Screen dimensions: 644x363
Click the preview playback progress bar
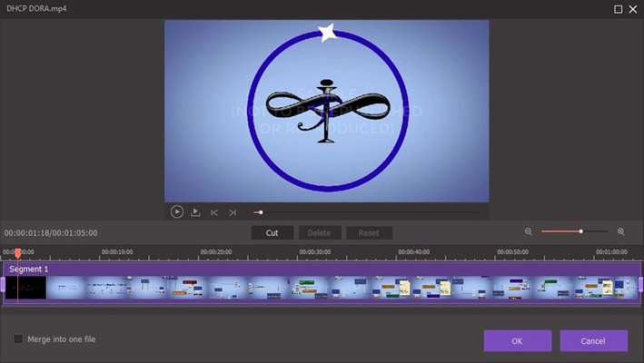(x=363, y=212)
